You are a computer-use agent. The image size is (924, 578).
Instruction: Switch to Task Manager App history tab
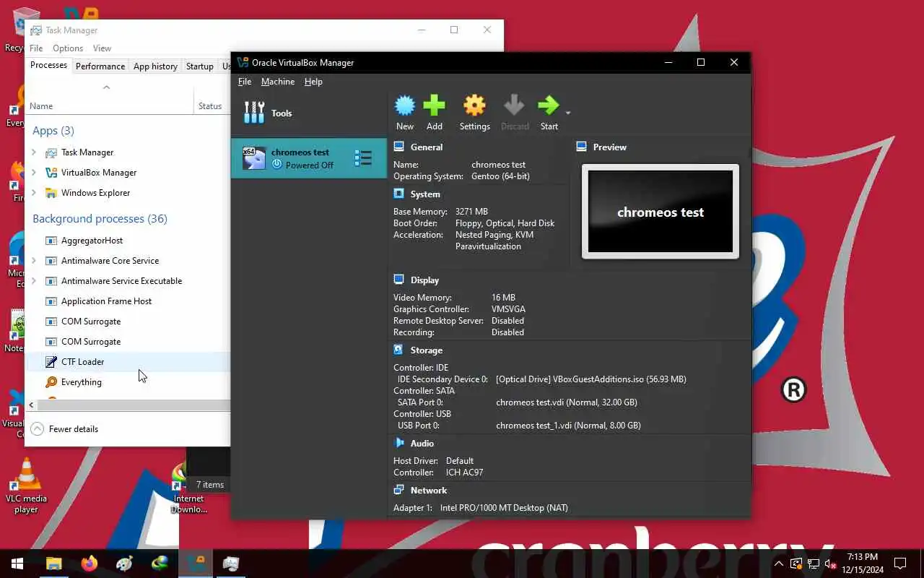[x=155, y=66]
